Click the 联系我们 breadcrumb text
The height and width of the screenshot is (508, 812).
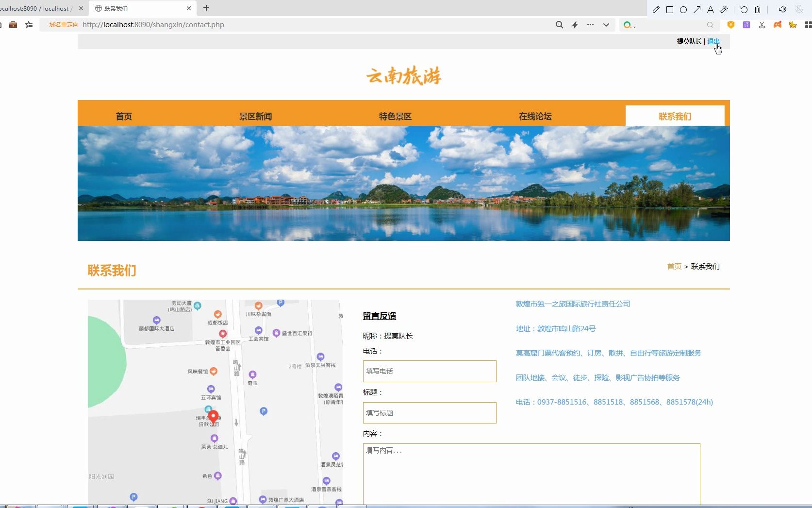point(705,267)
